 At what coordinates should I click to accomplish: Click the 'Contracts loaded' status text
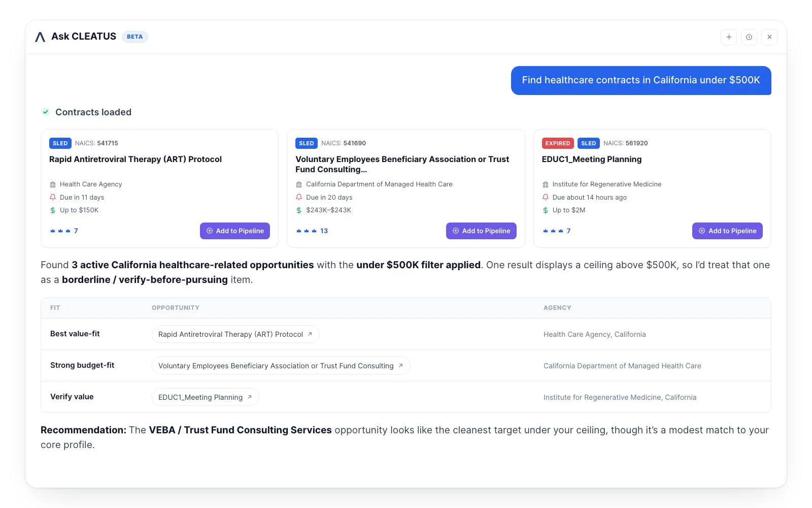93,112
